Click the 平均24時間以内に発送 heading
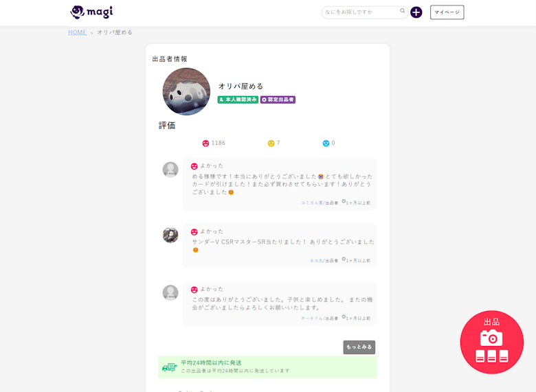The image size is (536, 392). pyautogui.click(x=211, y=362)
